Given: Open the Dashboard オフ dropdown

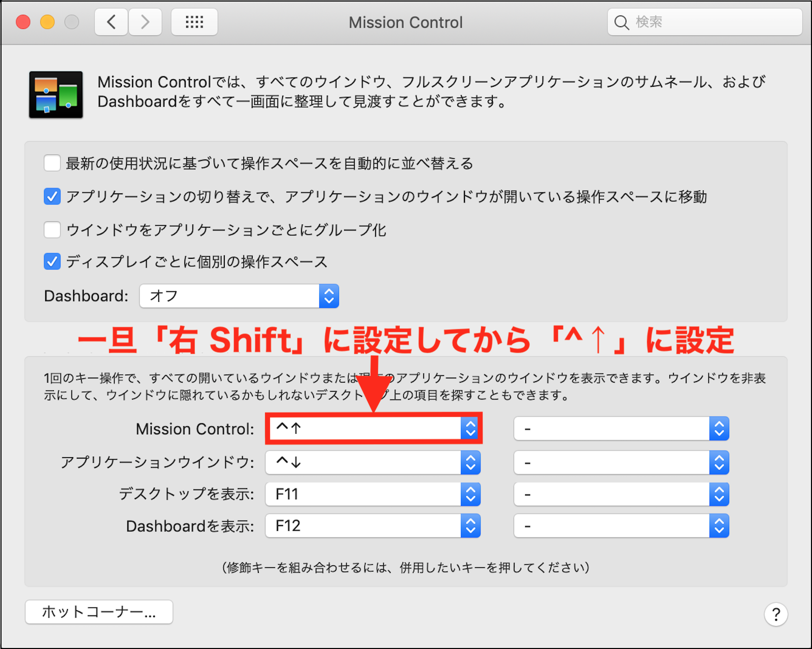Looking at the screenshot, I should [239, 296].
